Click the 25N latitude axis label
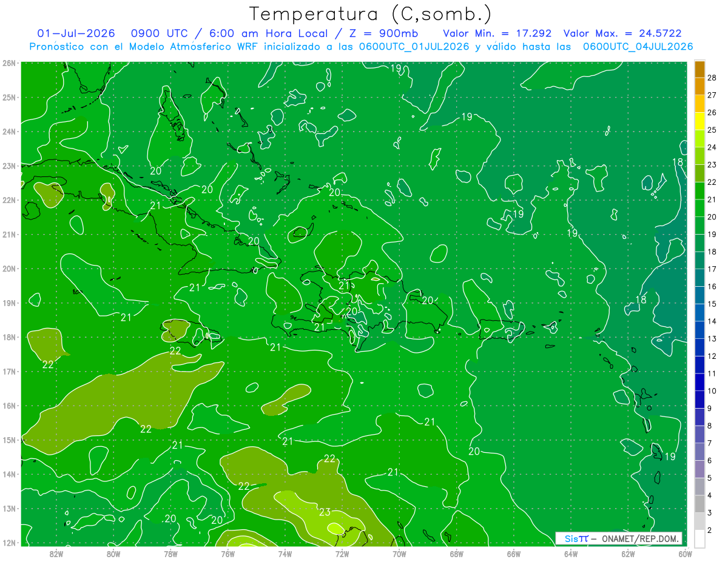The width and height of the screenshot is (728, 562). pos(8,98)
